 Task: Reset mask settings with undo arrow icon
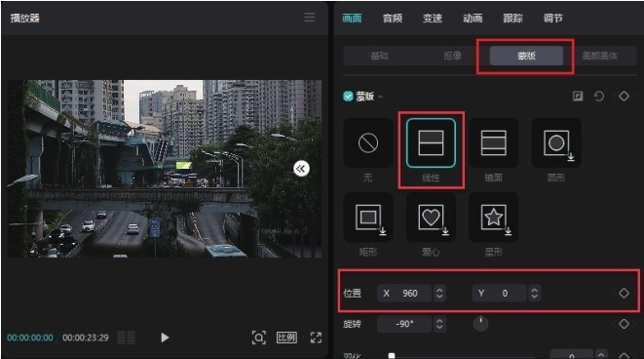(x=599, y=97)
